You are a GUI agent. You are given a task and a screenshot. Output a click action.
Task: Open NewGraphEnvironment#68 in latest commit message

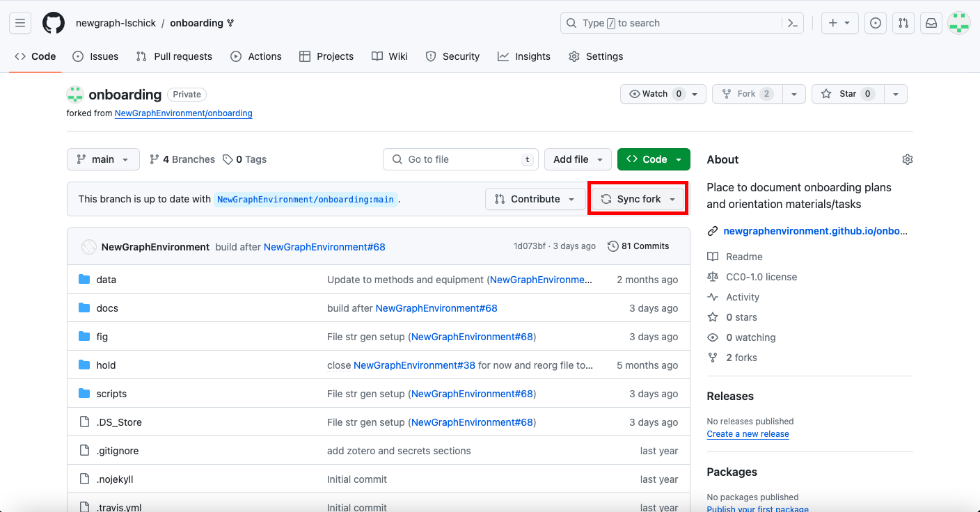[324, 247]
